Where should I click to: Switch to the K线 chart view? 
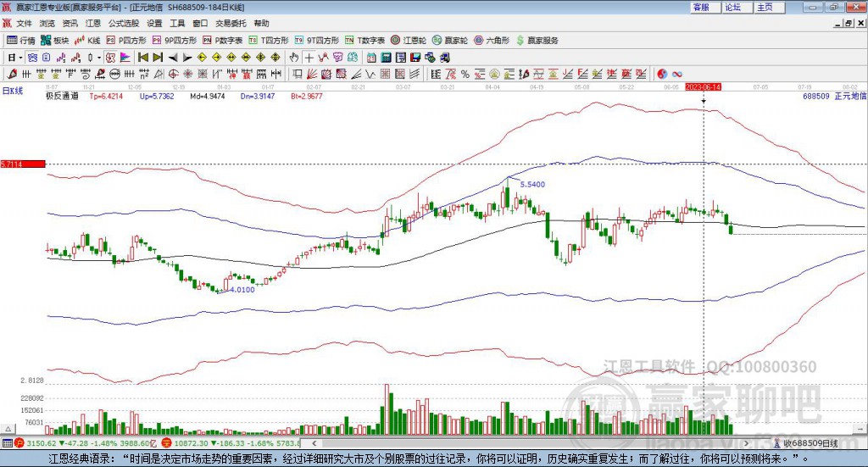pos(87,41)
